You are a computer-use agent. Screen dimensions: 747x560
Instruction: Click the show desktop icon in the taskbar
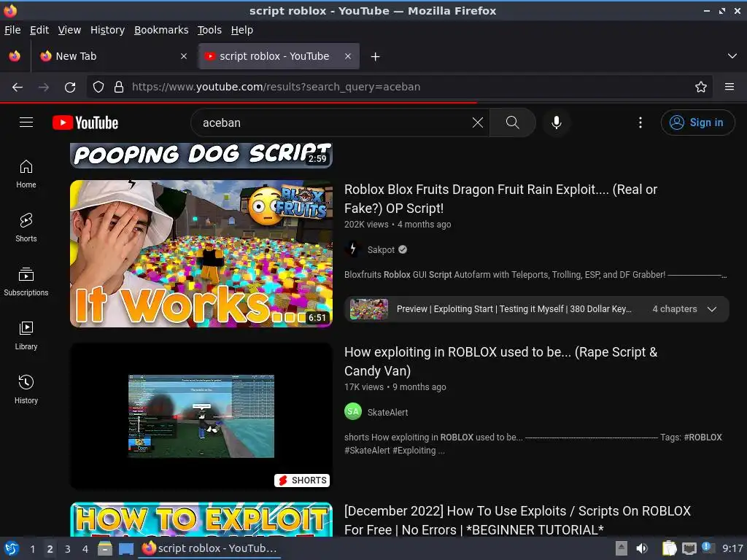(x=125, y=549)
